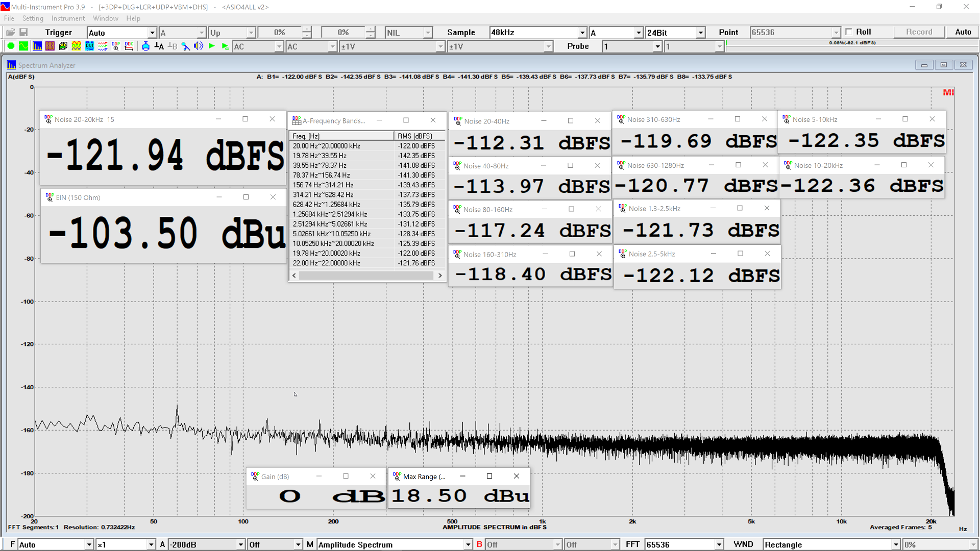
Task: Open the Instrument menu
Action: click(68, 18)
